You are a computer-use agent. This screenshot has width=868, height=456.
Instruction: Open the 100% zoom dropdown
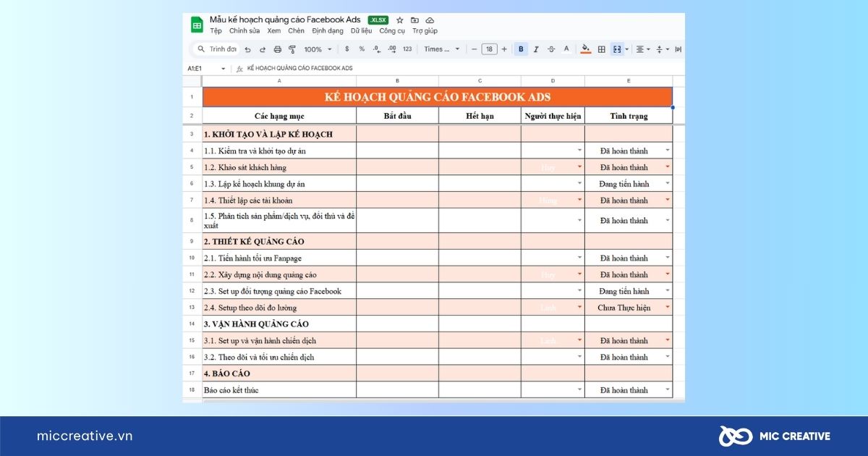(x=318, y=49)
